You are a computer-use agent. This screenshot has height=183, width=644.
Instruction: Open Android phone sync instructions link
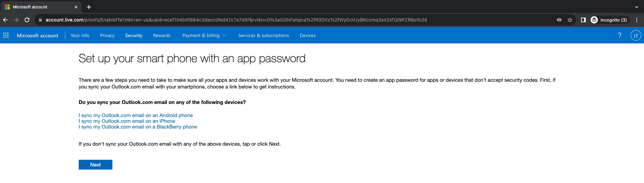point(136,115)
